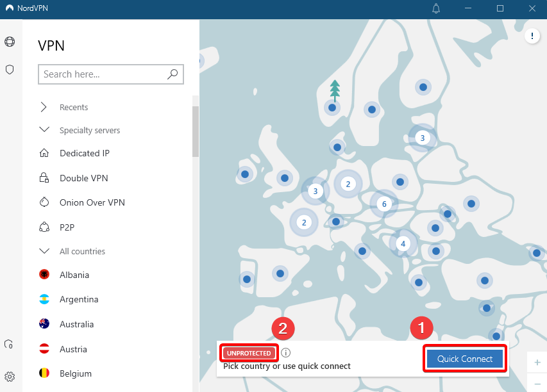The width and height of the screenshot is (547, 392).
Task: Collapse the All countries list
Action: pos(44,251)
